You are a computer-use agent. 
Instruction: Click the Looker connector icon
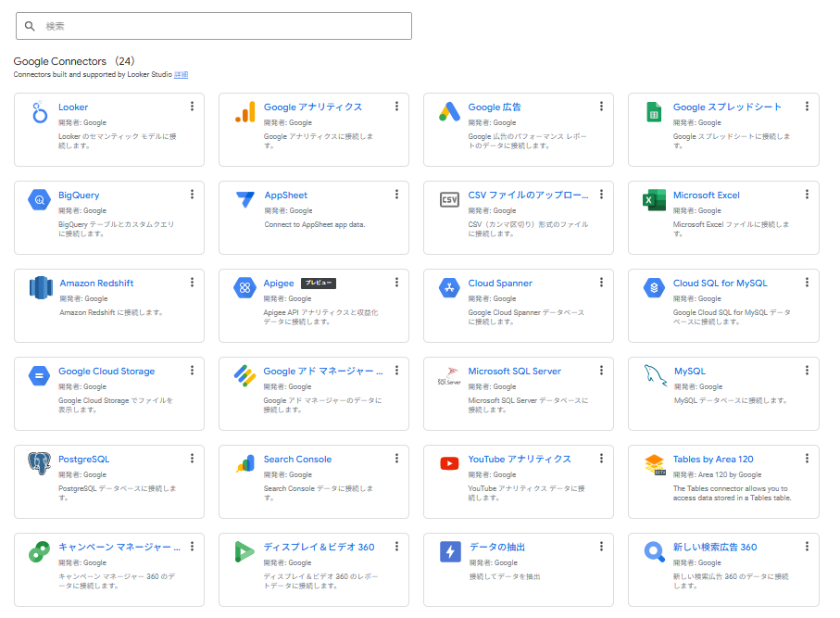(x=40, y=112)
